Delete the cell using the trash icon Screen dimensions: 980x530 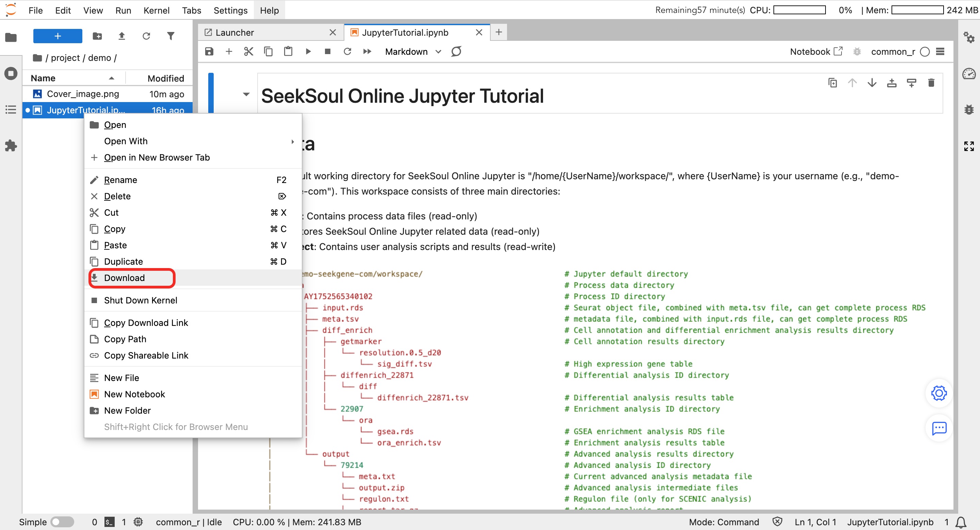(x=931, y=83)
